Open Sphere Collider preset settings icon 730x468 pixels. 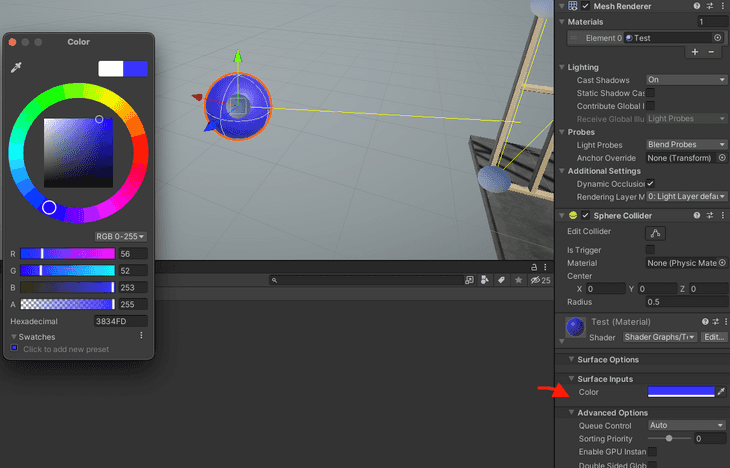coord(710,215)
